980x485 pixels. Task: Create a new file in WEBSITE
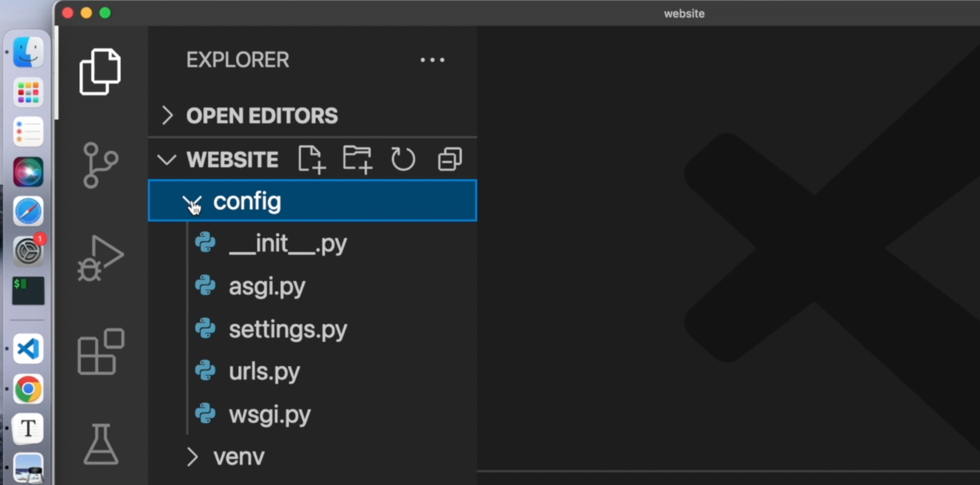tap(311, 159)
